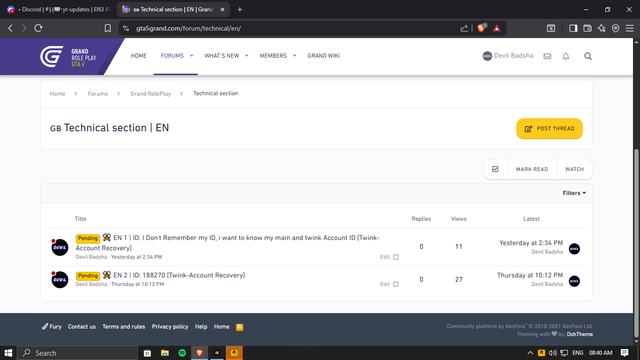Open the inbox envelope icon
Screen dimensions: 640x360
547,56
